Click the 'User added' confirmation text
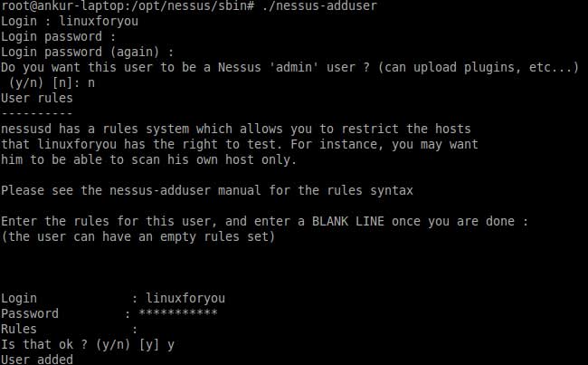This screenshot has width=588, height=365. click(37, 360)
